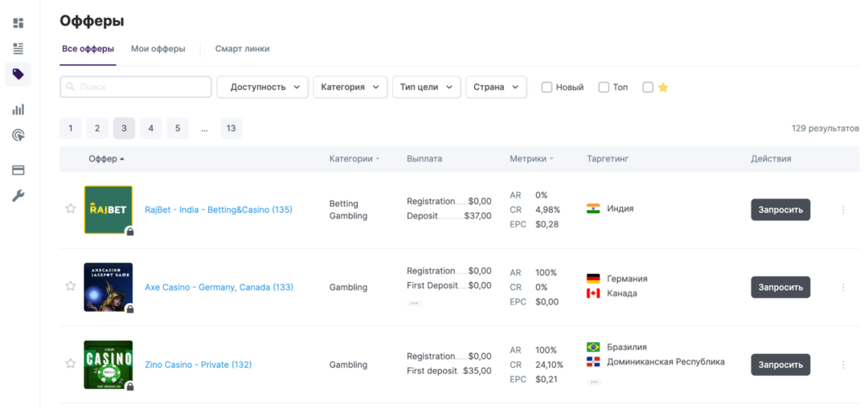Open the click tracking target icon

[18, 135]
